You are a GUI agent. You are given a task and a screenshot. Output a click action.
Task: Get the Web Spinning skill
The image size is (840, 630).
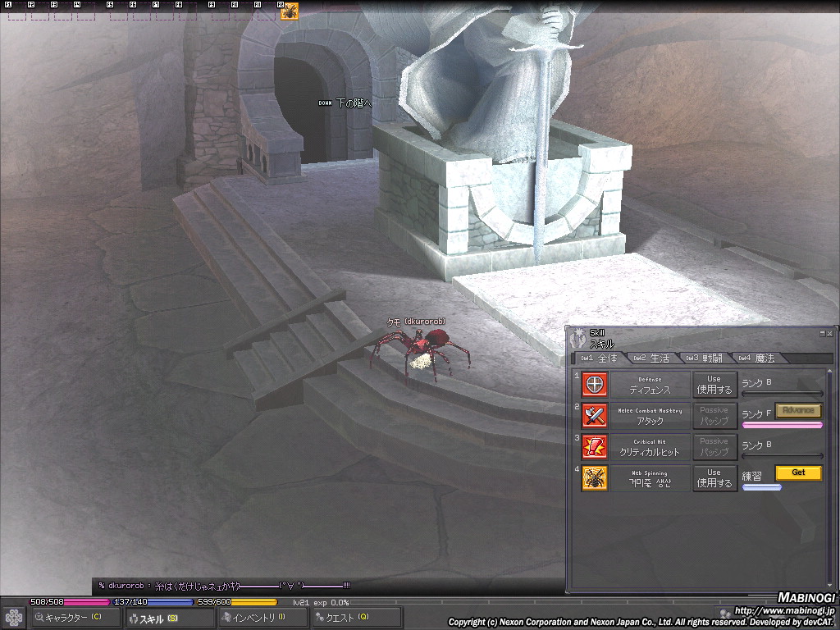[x=798, y=472]
